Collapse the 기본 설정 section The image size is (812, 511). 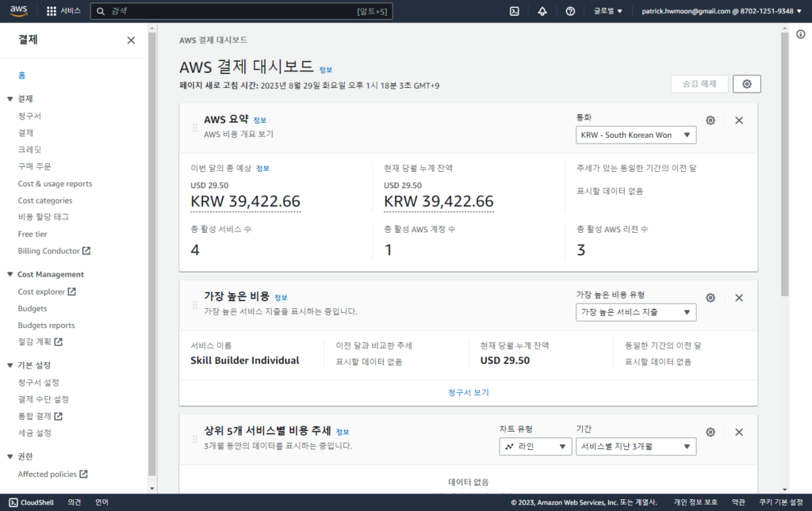[10, 365]
